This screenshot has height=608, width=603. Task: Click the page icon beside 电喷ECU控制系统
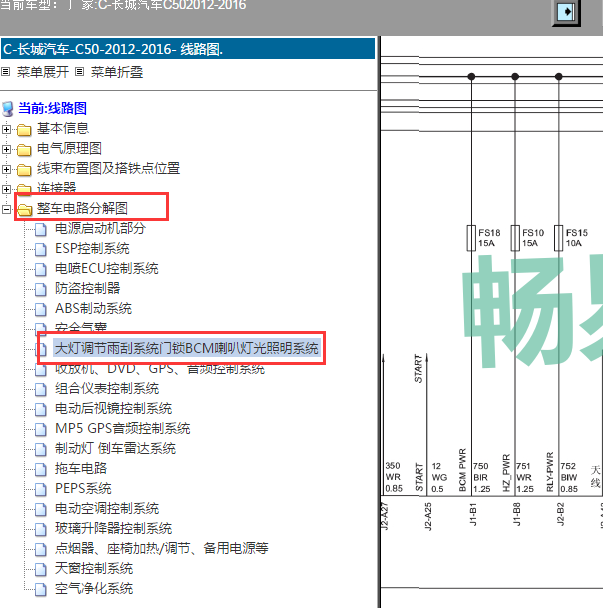tap(41, 269)
